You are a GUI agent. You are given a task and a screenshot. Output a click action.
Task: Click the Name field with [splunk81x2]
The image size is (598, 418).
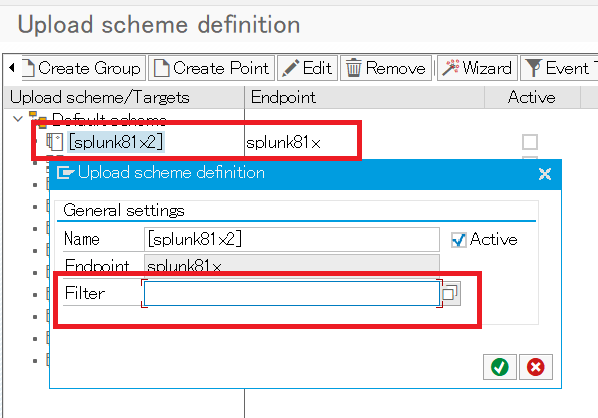[x=292, y=240]
